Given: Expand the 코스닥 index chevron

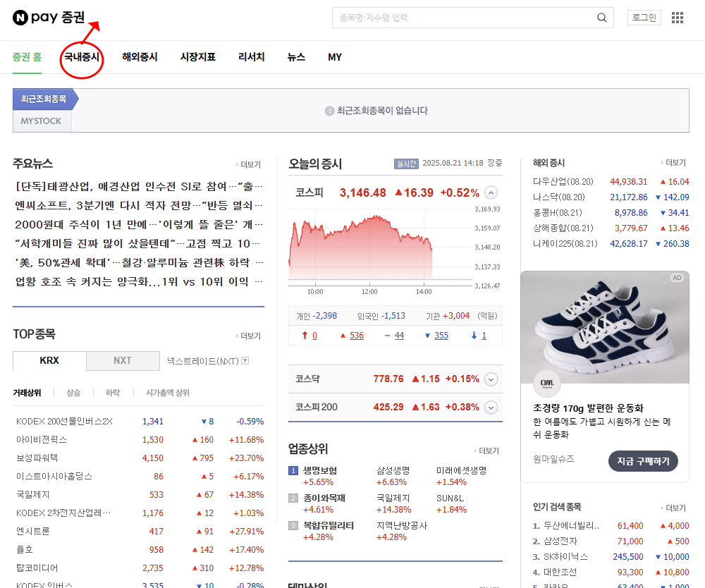Looking at the screenshot, I should [491, 378].
